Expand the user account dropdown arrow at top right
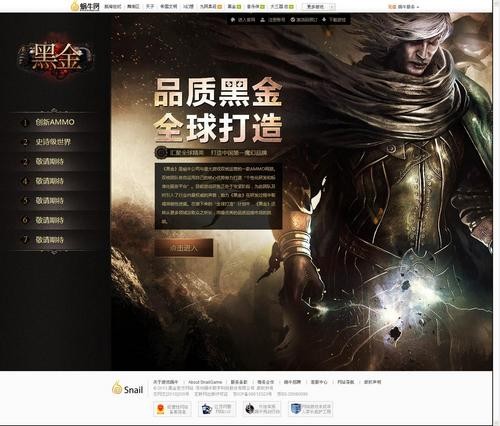This screenshot has width=500, height=426. click(418, 7)
